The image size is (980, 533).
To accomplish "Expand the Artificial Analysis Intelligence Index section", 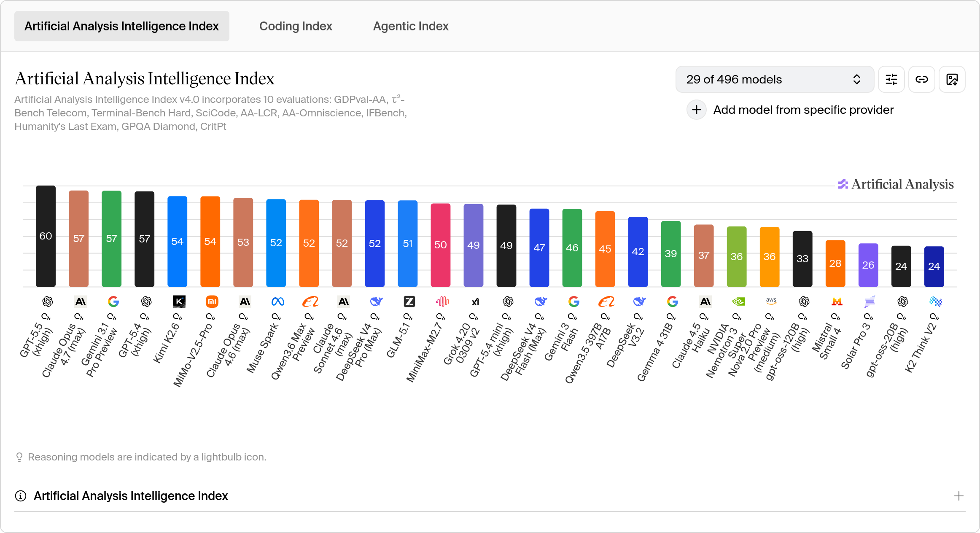I will click(x=958, y=496).
